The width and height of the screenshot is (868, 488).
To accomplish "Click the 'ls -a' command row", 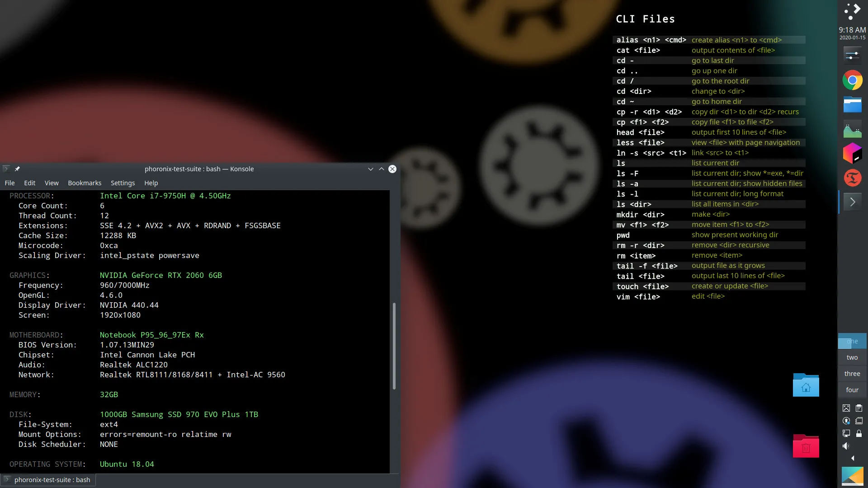I will pos(709,183).
